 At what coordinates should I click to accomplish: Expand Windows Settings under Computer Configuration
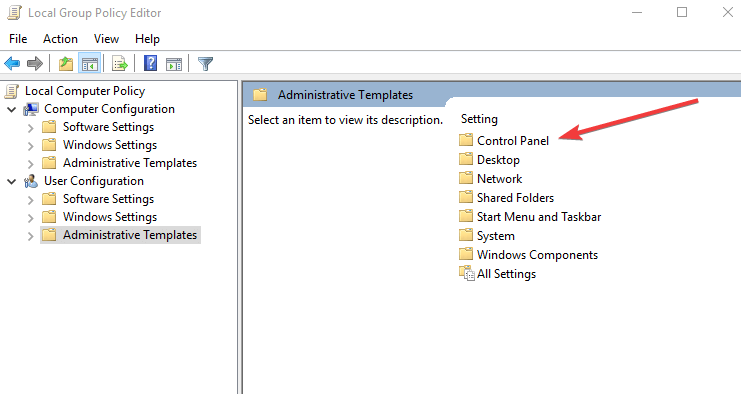pos(31,146)
